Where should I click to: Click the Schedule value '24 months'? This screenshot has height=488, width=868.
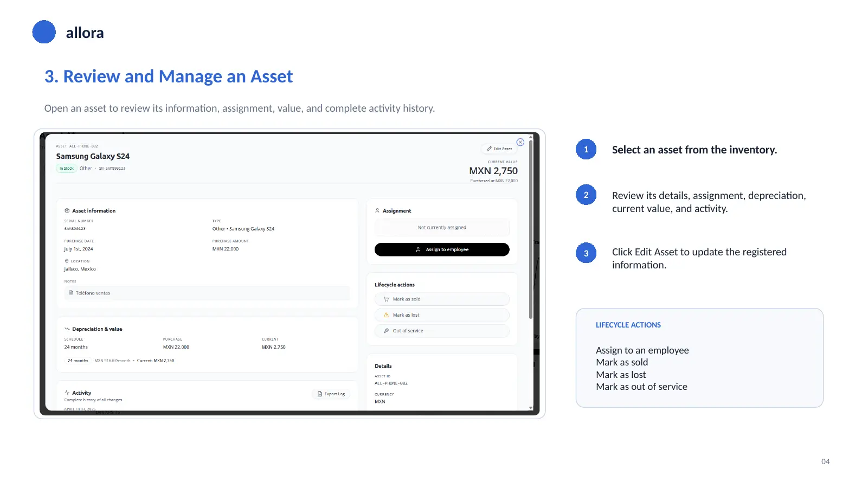(x=76, y=347)
